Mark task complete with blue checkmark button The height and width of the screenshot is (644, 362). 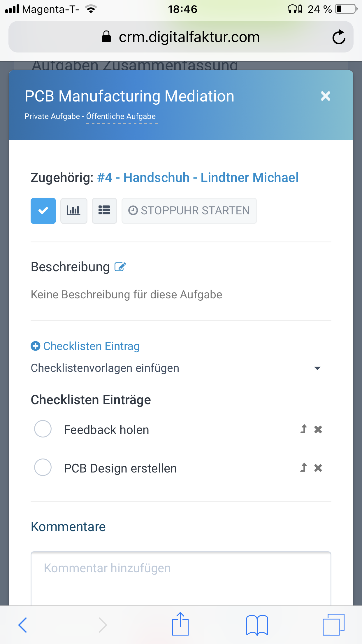(x=43, y=211)
